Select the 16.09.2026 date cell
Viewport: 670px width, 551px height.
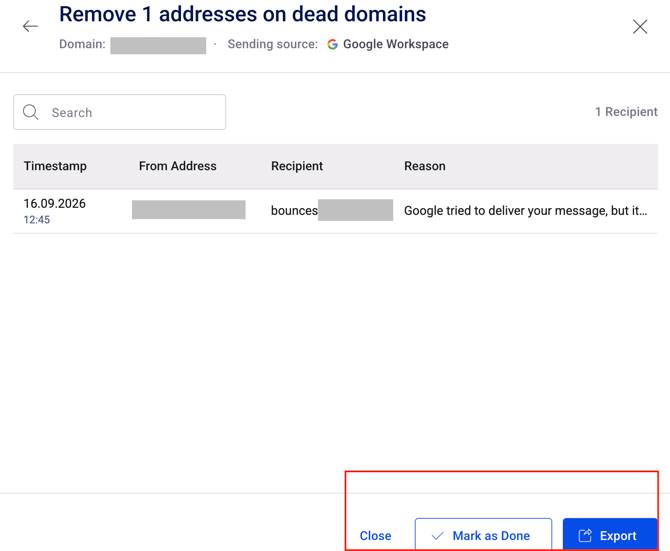pos(55,203)
